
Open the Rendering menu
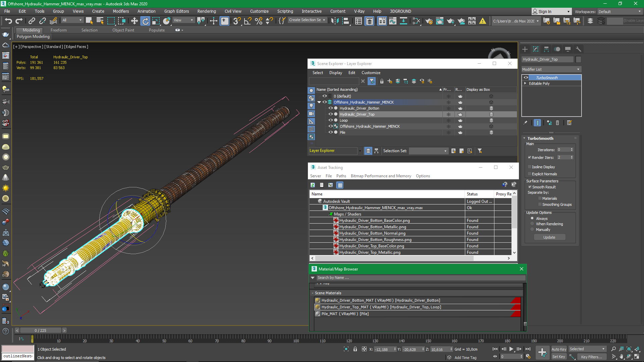207,11
